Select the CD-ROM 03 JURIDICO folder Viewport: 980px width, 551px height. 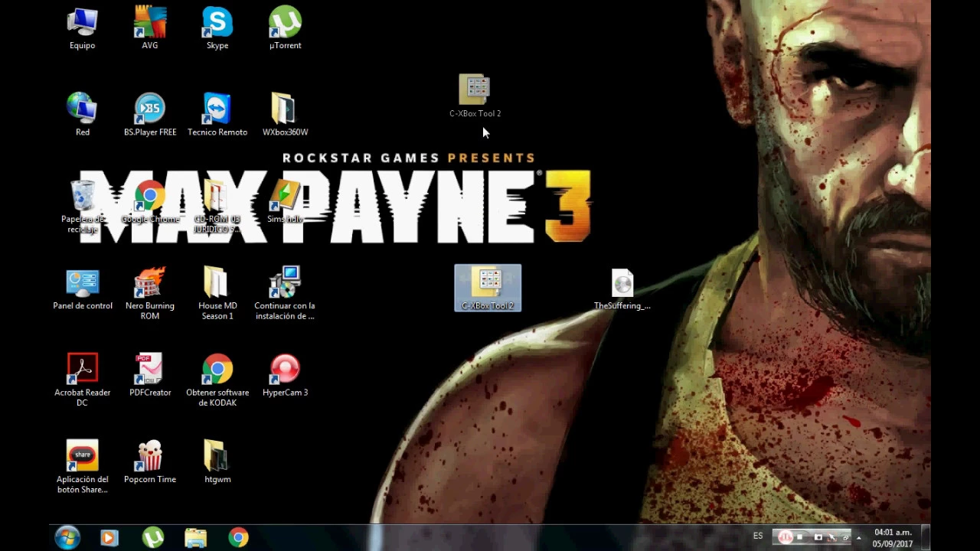(217, 207)
